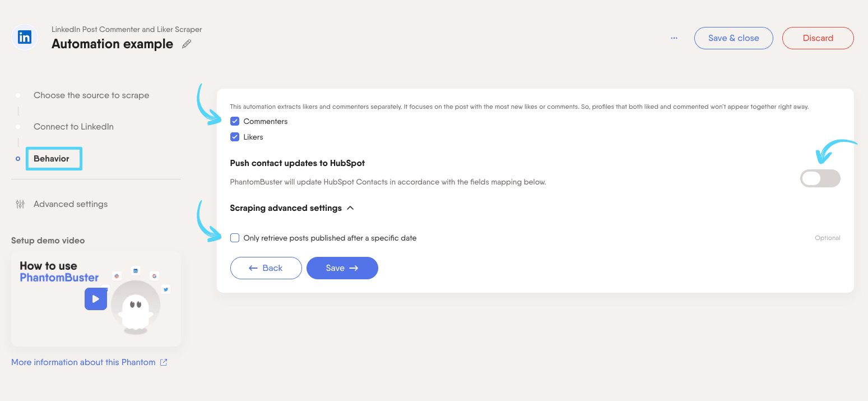The width and height of the screenshot is (868, 401).
Task: Open the three-dots more options menu
Action: (x=674, y=38)
